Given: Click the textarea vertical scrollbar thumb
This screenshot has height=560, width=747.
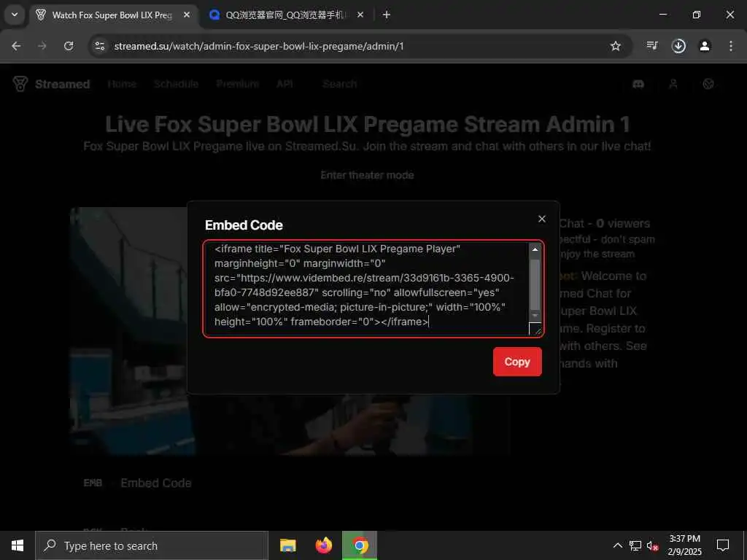Looking at the screenshot, I should coord(535,285).
